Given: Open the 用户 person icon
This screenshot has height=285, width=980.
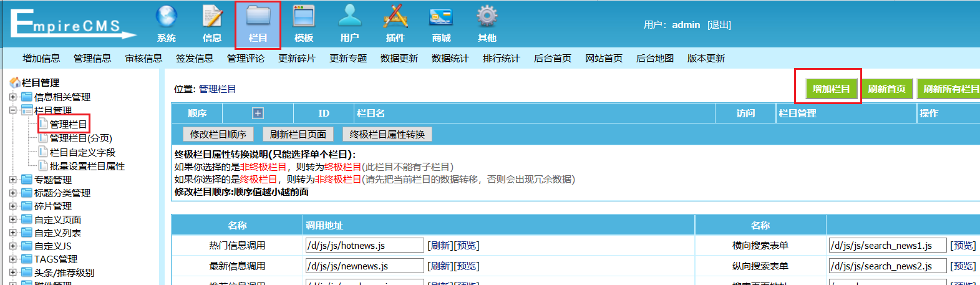Looking at the screenshot, I should coord(349,17).
